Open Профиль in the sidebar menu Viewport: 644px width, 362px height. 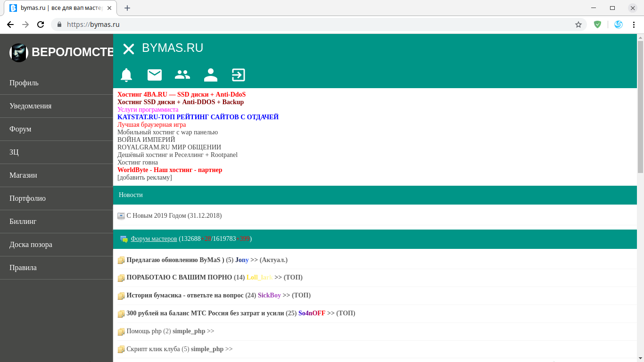tap(24, 83)
